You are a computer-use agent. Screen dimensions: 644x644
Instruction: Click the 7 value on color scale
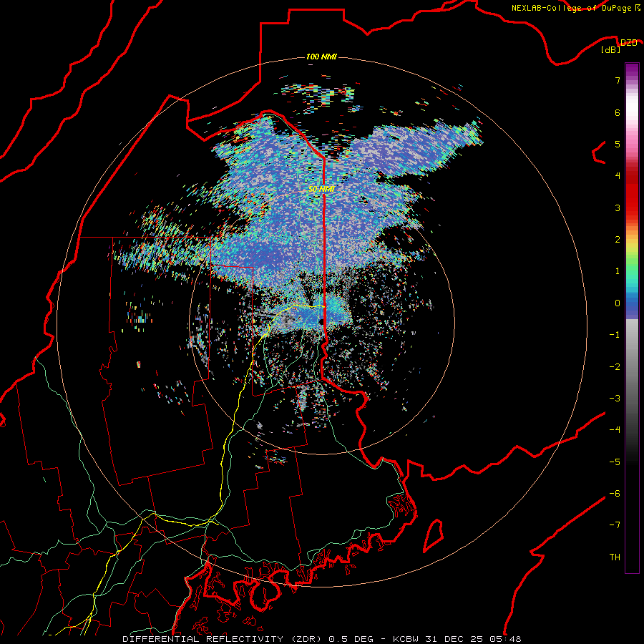[x=618, y=80]
